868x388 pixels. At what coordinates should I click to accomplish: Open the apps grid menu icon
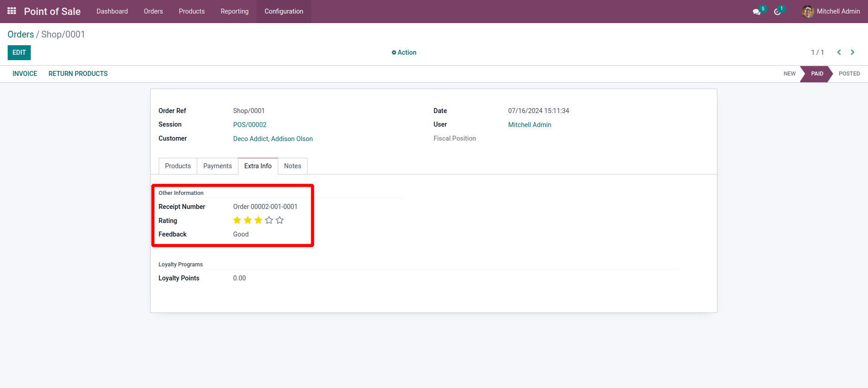(x=12, y=11)
